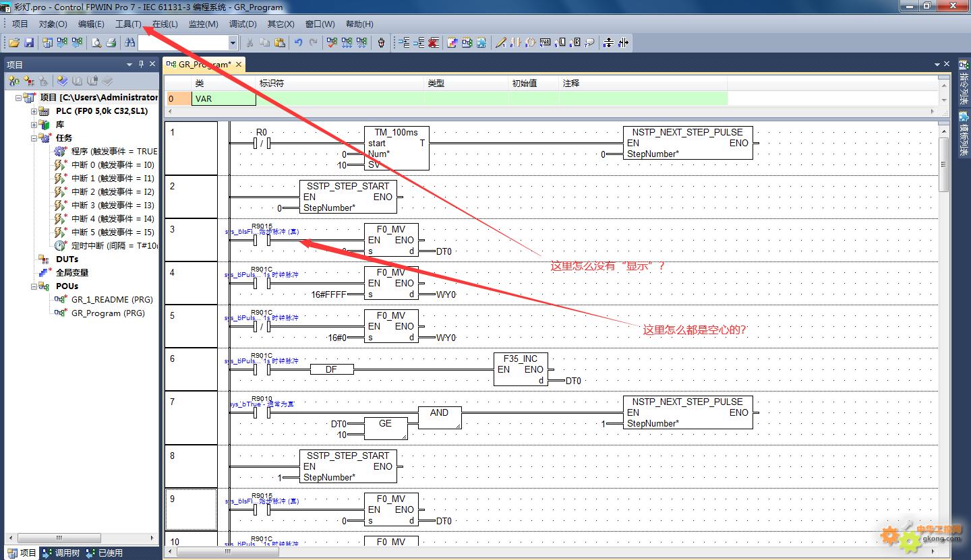Viewport: 971px width, 560px height.
Task: Insert a coil using tool number 3
Action: click(530, 42)
